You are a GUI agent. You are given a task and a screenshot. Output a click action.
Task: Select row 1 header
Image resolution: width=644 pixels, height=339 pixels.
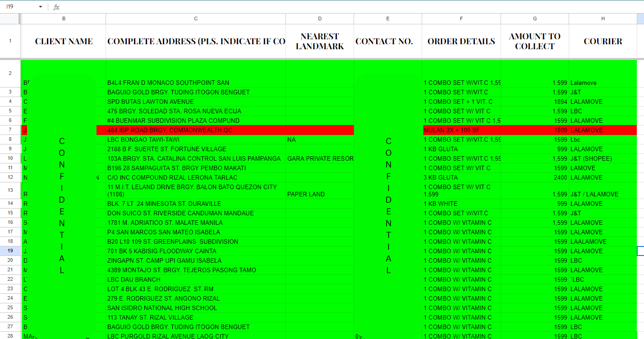pos(10,41)
